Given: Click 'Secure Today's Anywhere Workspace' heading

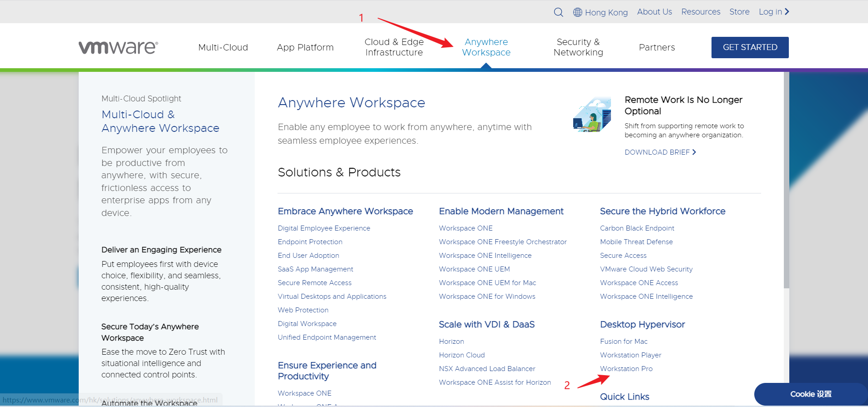Looking at the screenshot, I should coord(150,332).
